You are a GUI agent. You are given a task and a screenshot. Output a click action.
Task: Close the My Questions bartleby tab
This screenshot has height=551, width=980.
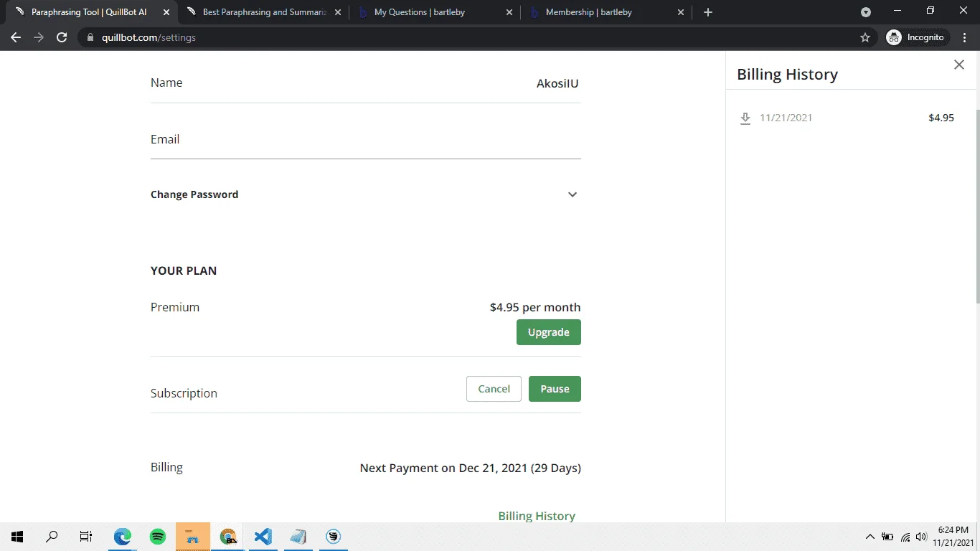(x=509, y=12)
